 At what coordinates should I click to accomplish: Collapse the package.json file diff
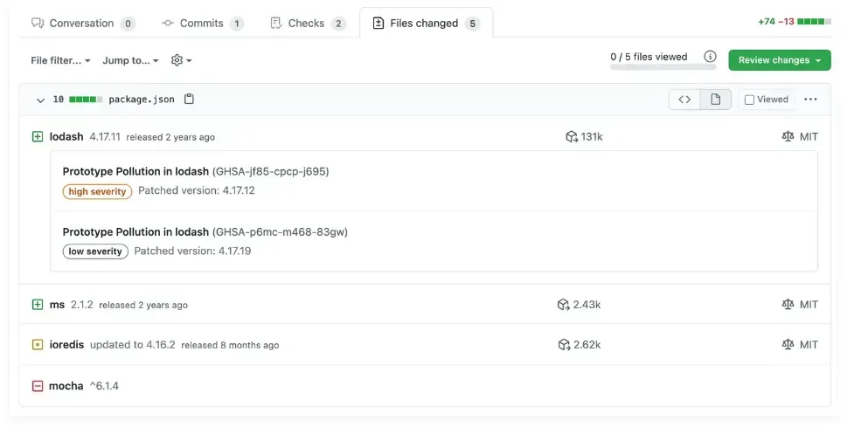[40, 100]
